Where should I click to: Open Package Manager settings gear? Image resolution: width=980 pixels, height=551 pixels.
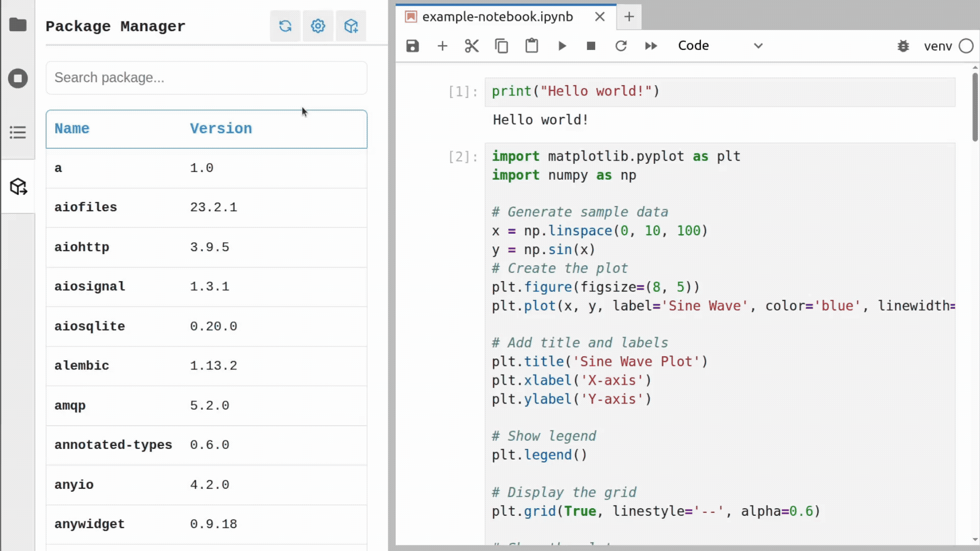pos(317,26)
